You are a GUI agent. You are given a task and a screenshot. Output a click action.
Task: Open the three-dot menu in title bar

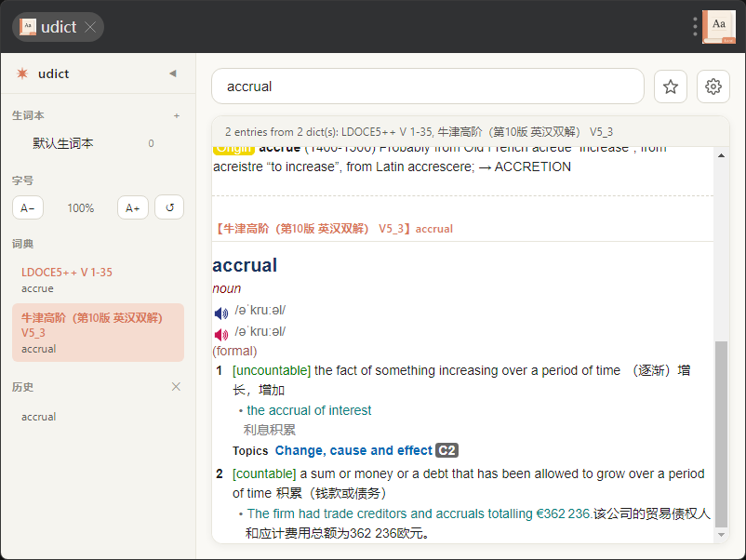[695, 27]
